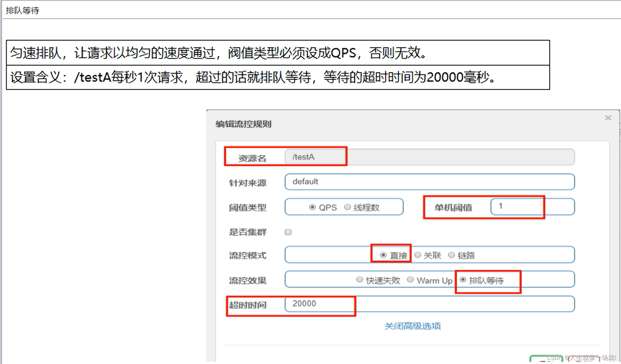Viewport: 621px width, 364px height.
Task: Choose 排队等待 flow control effect
Action: coord(463,280)
